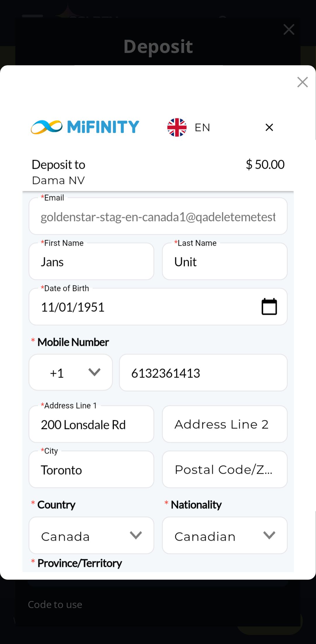Expand the +1 country code dropdown
The width and height of the screenshot is (316, 644).
point(71,373)
